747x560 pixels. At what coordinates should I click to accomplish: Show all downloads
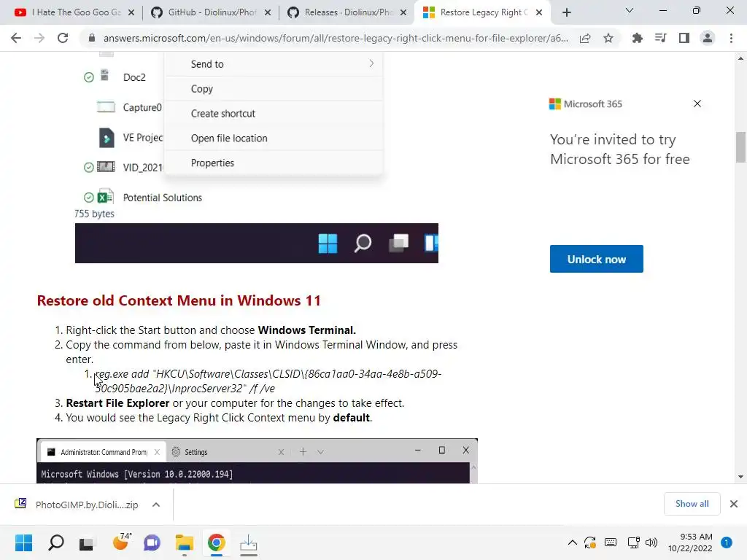click(692, 504)
